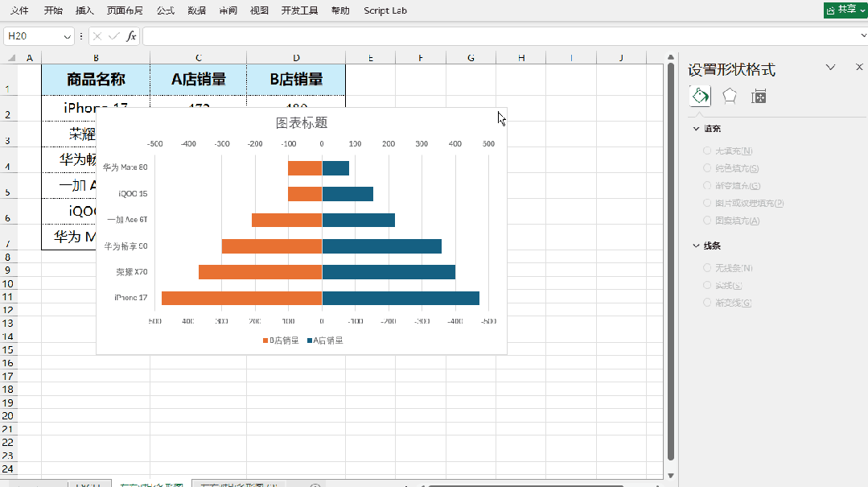The width and height of the screenshot is (868, 487).
Task: Click the formula bar input field
Action: [501, 36]
